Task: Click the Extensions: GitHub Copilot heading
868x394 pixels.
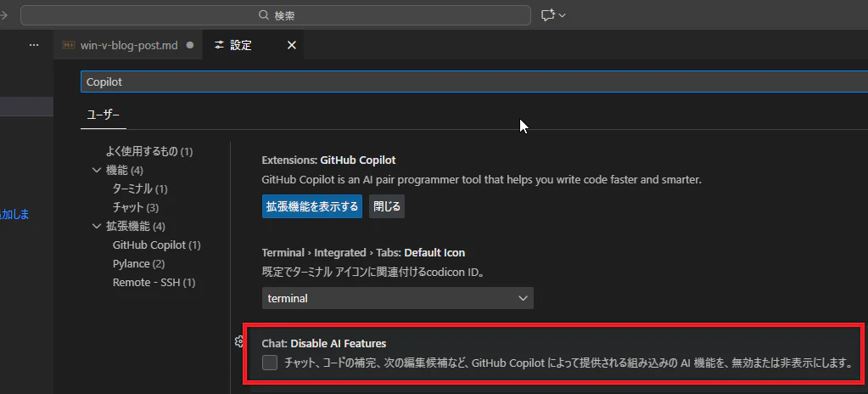Action: point(329,160)
